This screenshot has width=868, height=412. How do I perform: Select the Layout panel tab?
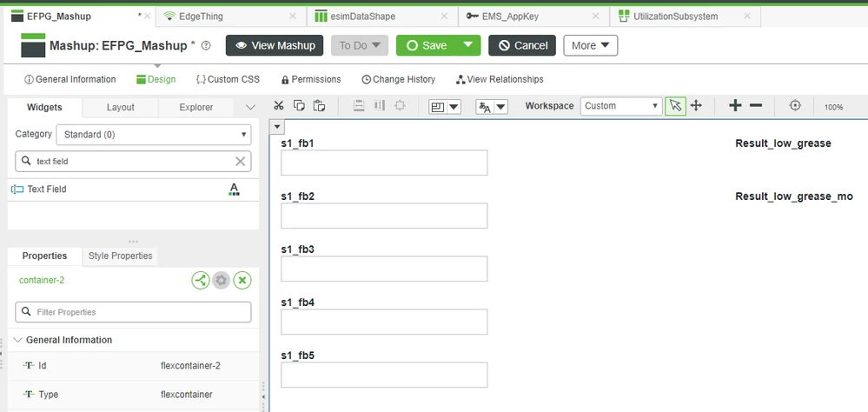click(121, 108)
